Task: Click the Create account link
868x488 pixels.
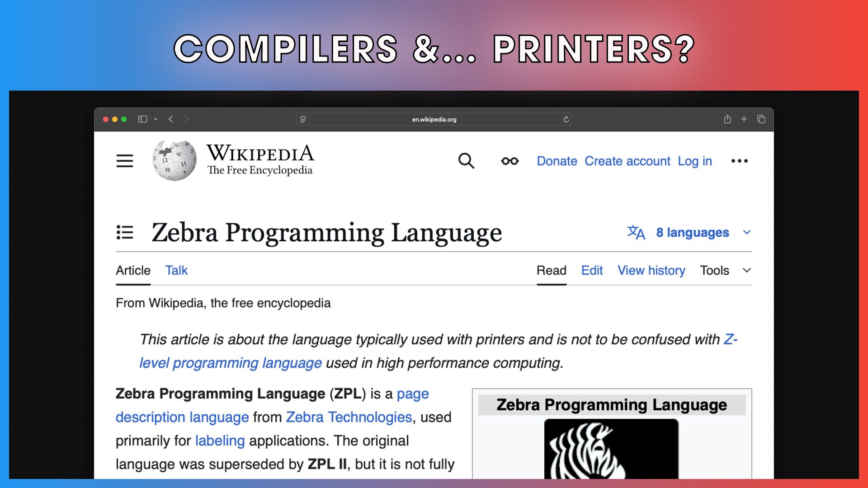Action: click(627, 161)
